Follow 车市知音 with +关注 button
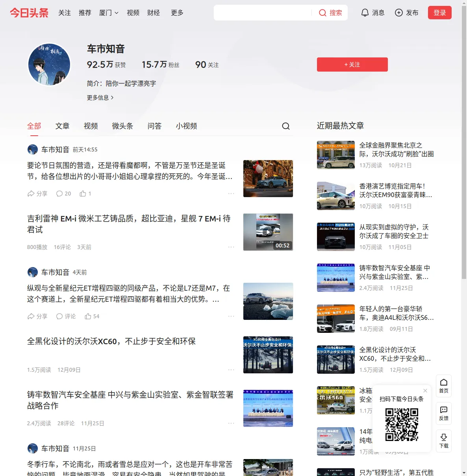The height and width of the screenshot is (476, 467). 352,65
